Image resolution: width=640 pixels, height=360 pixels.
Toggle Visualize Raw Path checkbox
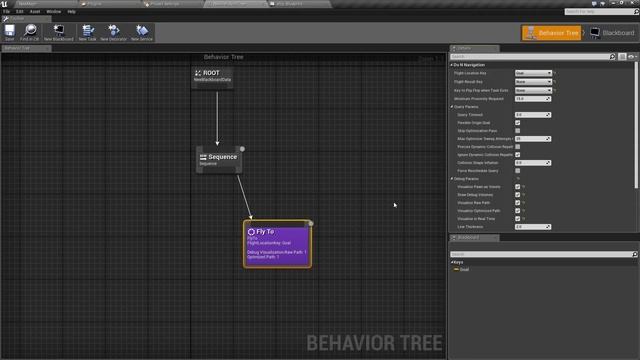pos(518,203)
